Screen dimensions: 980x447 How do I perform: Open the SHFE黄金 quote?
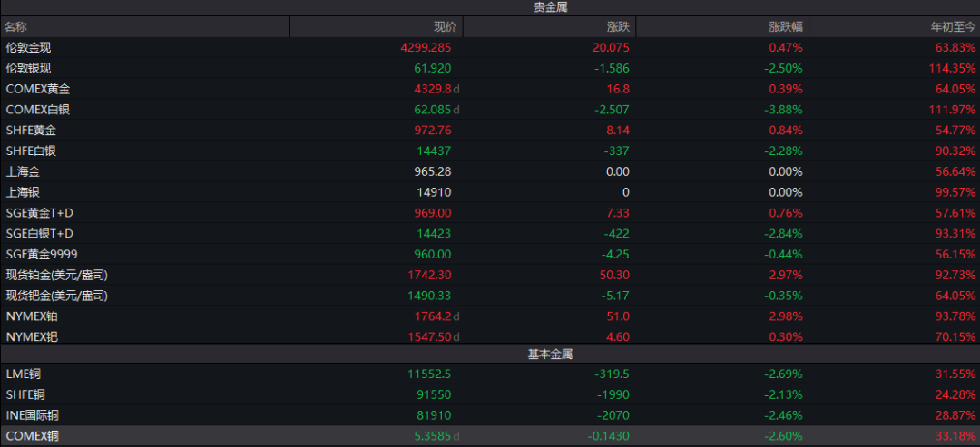31,131
